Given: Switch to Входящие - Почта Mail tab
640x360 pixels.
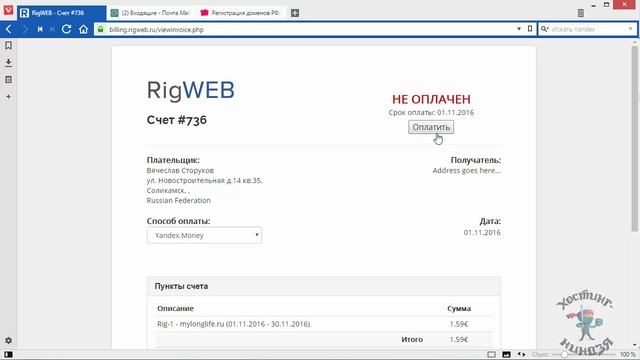Looking at the screenshot, I should click(151, 13).
